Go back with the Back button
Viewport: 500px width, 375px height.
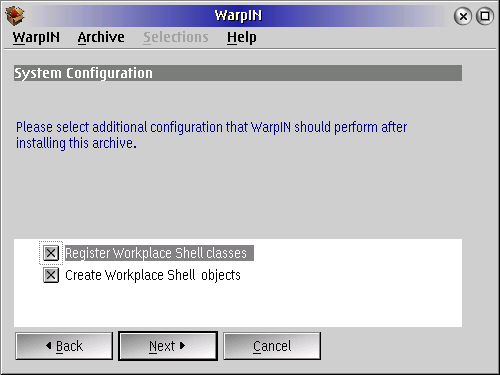tap(64, 346)
